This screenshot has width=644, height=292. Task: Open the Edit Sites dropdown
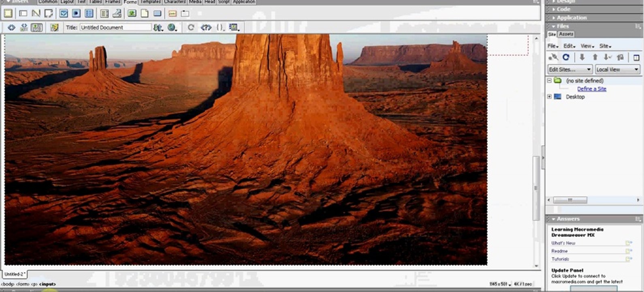(570, 69)
